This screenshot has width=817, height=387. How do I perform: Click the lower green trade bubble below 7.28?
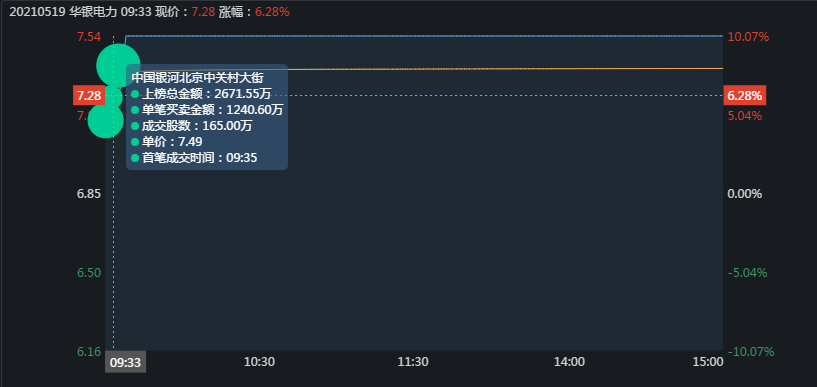click(x=106, y=120)
